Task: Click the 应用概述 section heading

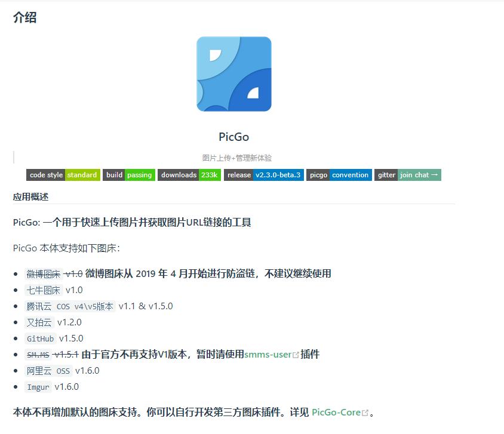Action: point(30,196)
